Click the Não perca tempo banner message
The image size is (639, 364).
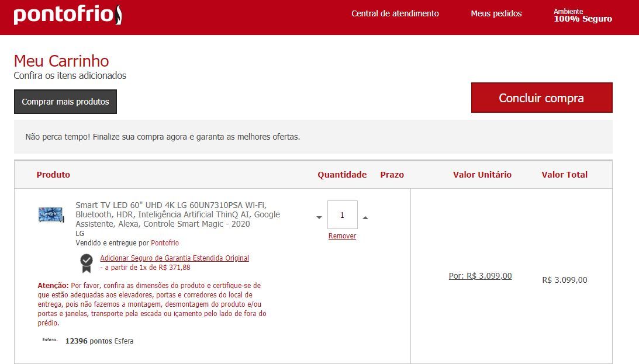[x=163, y=137]
